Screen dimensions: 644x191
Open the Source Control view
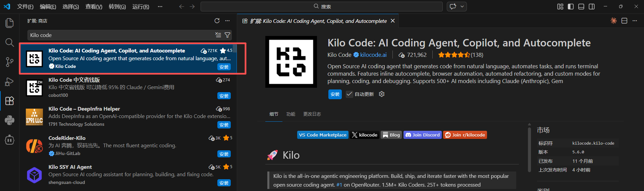[9, 62]
